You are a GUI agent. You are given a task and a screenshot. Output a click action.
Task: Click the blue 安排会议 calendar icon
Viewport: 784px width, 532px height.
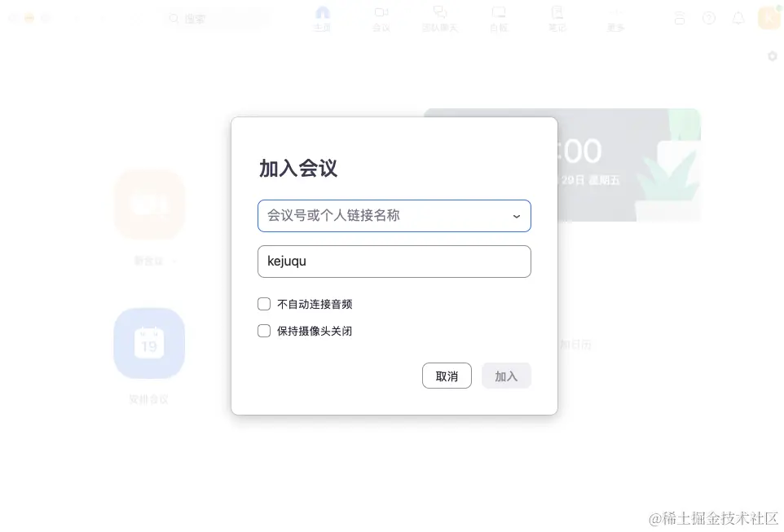coord(149,343)
